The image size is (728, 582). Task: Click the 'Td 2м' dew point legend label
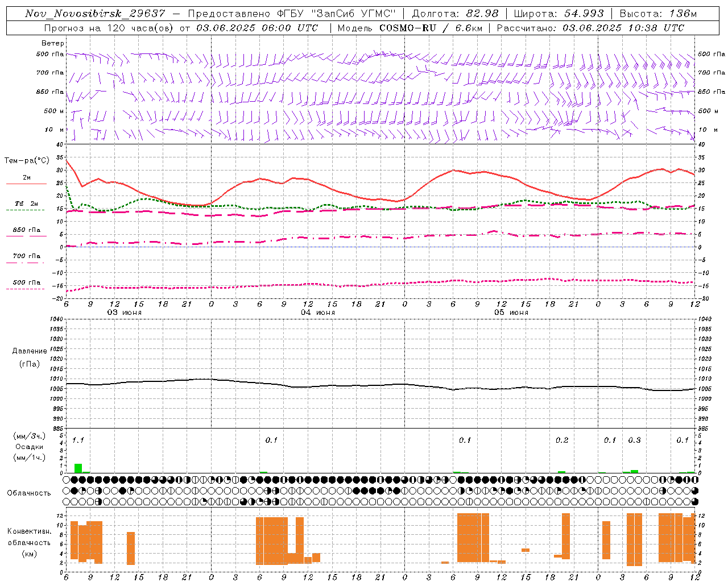pyautogui.click(x=26, y=203)
